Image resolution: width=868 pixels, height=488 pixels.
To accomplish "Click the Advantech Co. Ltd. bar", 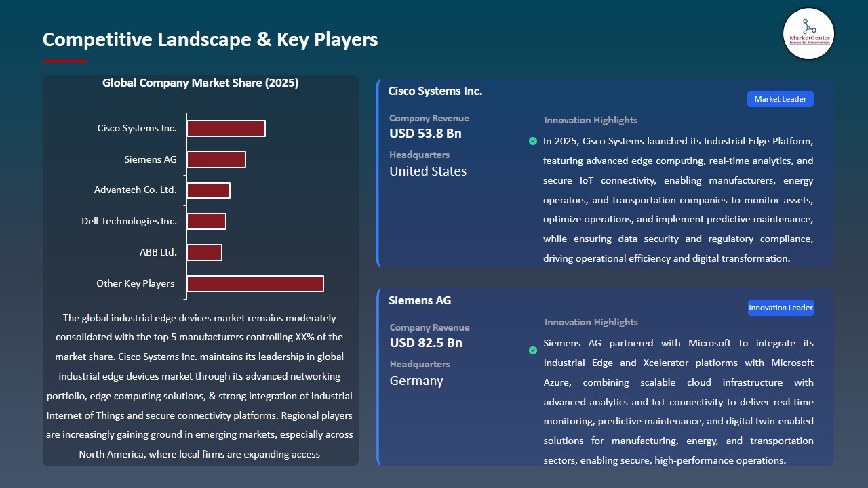I will 209,190.
